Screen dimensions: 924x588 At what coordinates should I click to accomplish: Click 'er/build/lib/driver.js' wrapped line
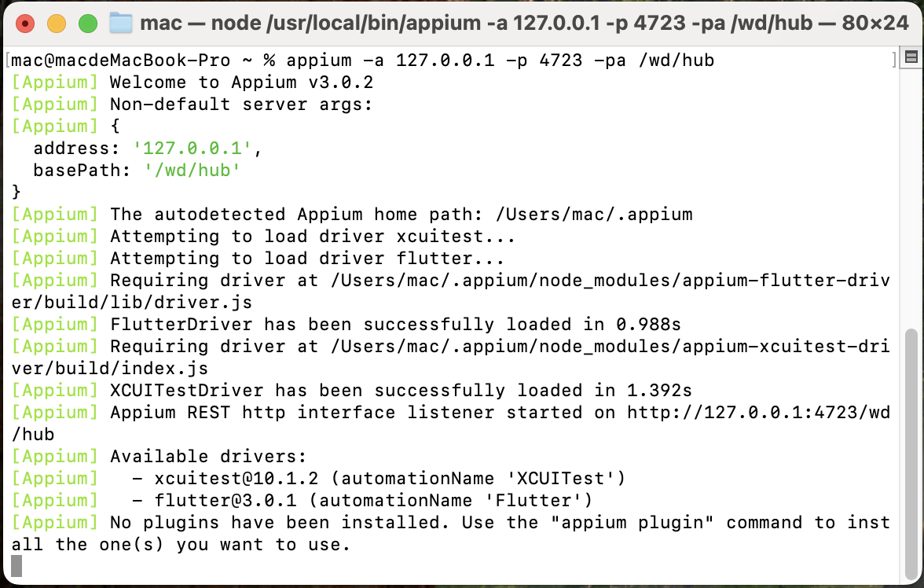(132, 302)
